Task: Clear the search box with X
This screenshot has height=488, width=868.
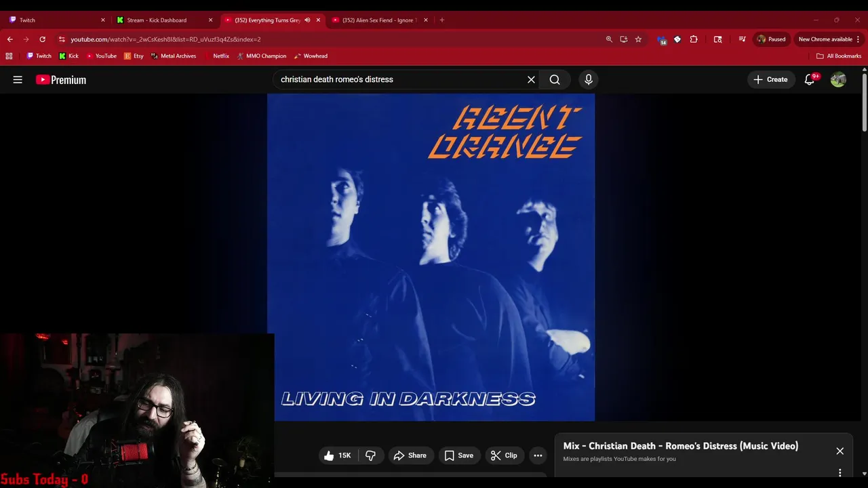Action: click(531, 79)
